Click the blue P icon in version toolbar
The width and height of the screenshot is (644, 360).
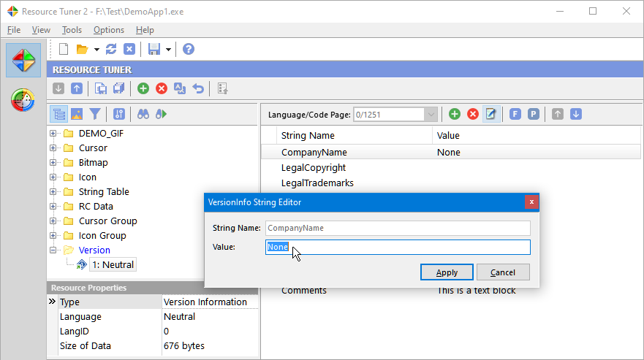pos(533,114)
